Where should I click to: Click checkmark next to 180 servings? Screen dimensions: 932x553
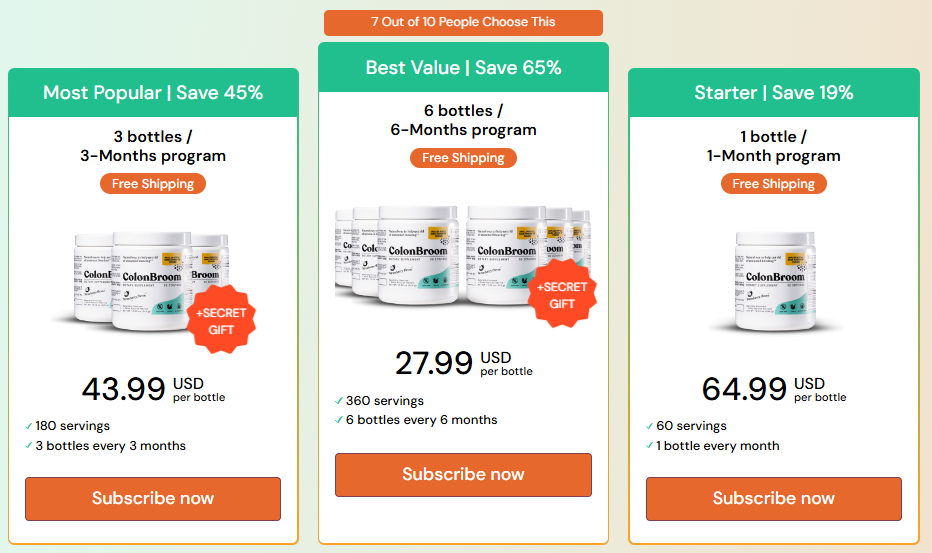28,426
